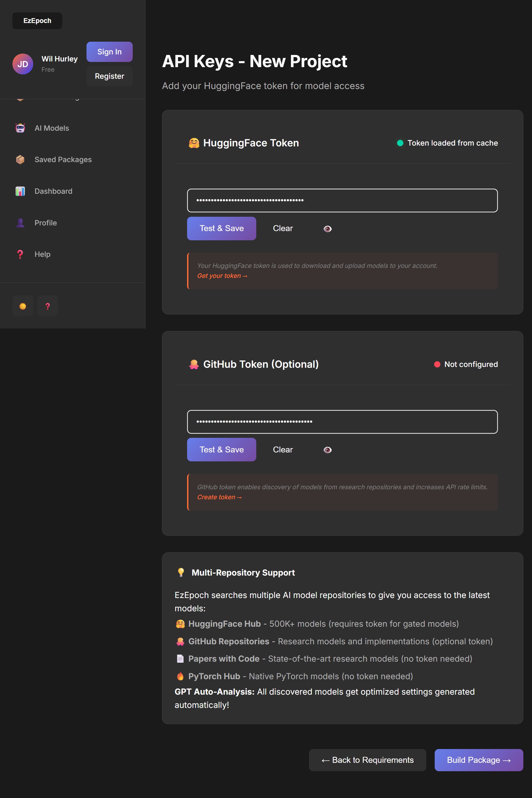
Task: Open Dashboard using the chart icon
Action: pos(20,191)
